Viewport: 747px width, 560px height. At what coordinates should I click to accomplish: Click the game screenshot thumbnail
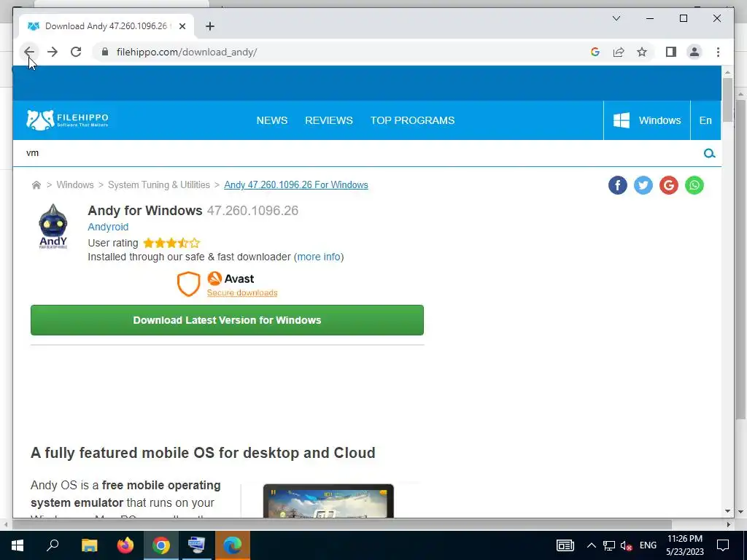(328, 501)
